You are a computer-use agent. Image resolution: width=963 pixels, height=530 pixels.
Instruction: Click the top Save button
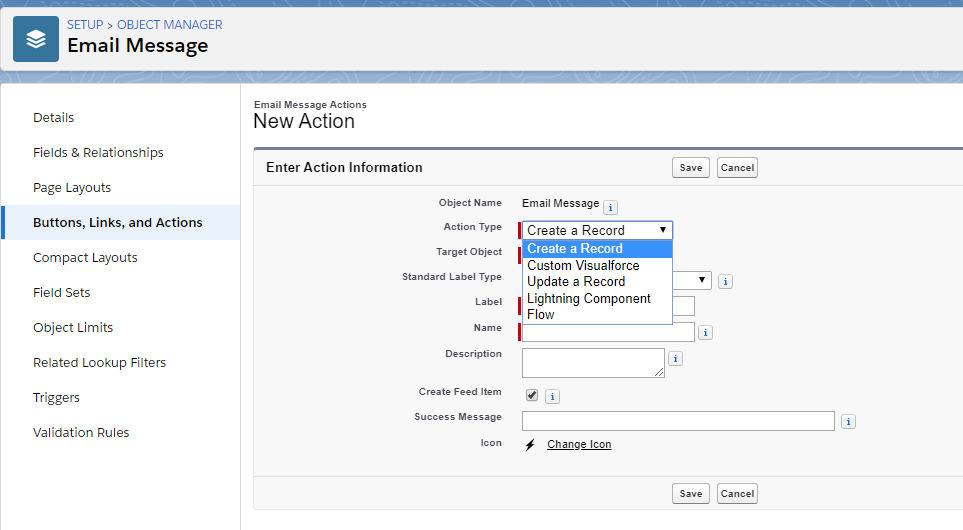[691, 168]
